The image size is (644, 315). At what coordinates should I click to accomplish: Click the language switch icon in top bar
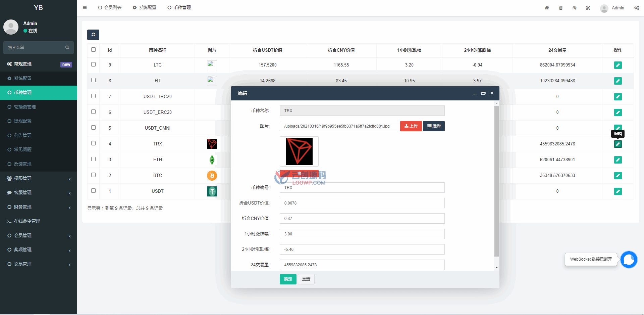[x=575, y=8]
